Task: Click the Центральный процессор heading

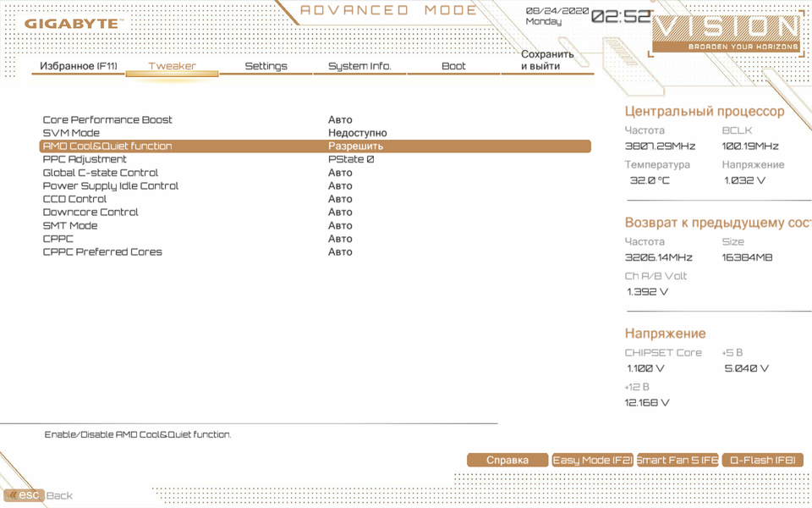Action: pyautogui.click(x=705, y=112)
